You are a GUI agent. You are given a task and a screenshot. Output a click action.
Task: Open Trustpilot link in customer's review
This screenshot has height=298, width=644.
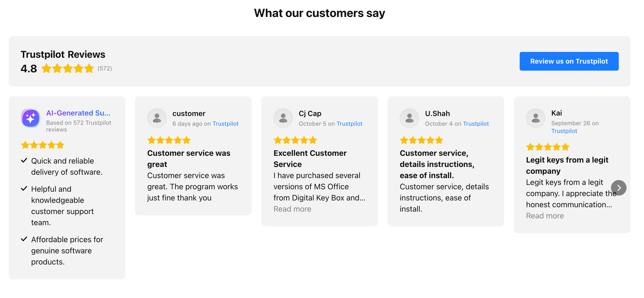tap(225, 124)
